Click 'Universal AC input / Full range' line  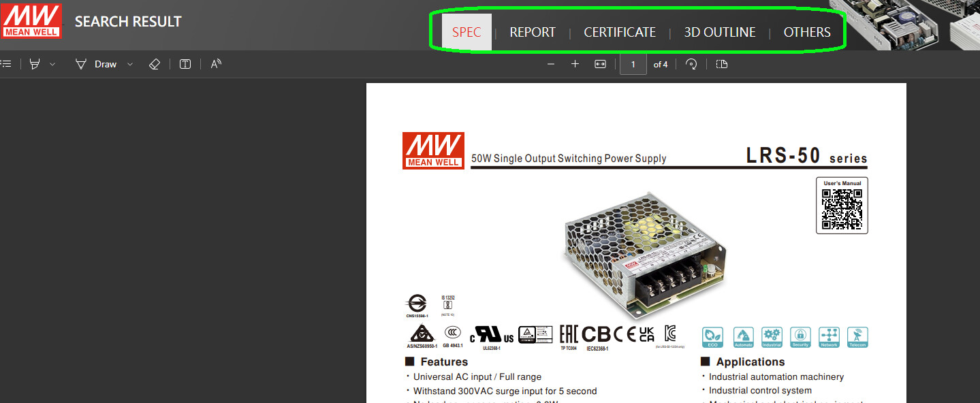[x=477, y=377]
